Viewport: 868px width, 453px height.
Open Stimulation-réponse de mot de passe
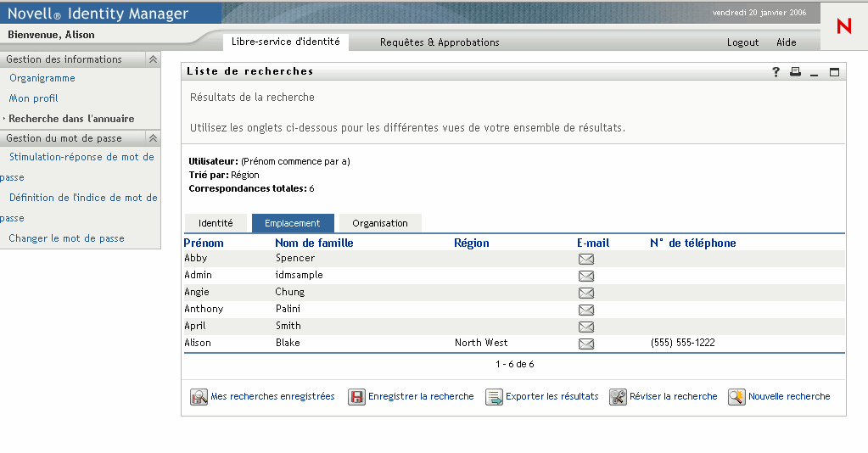point(81,157)
